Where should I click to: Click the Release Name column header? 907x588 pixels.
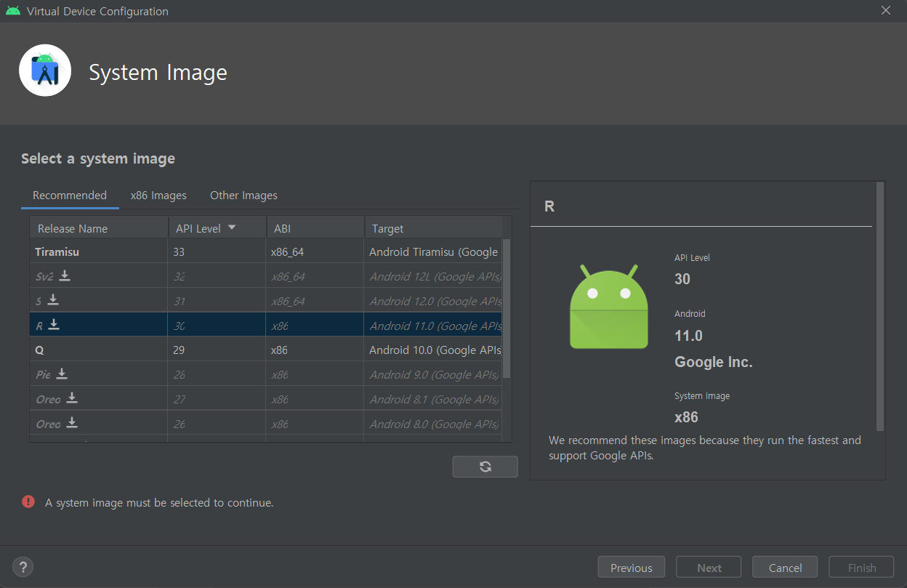click(x=99, y=228)
